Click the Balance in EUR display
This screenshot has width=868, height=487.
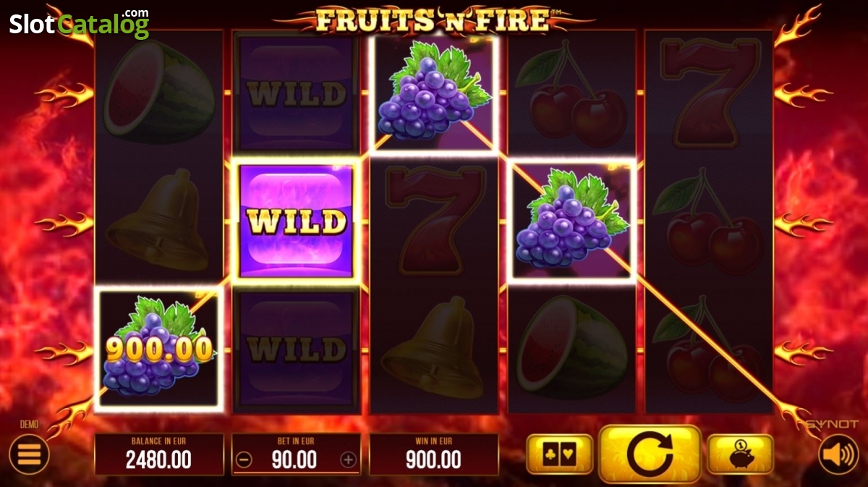coord(159,454)
